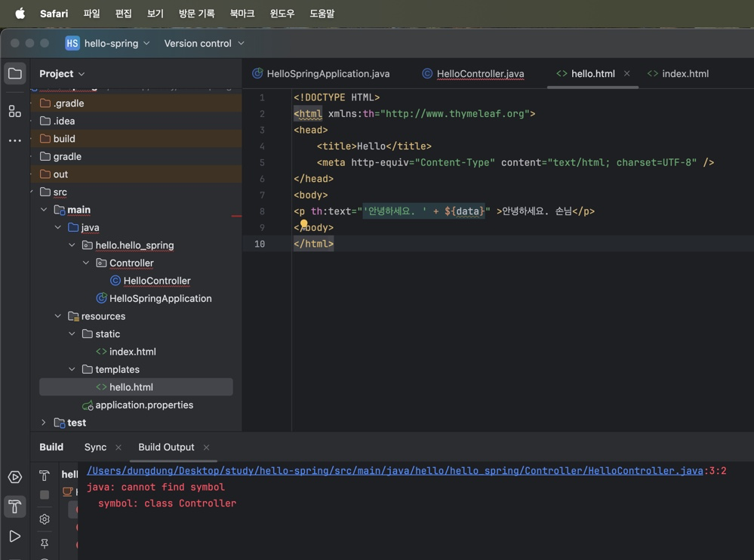Open the hello-spring project dropdown
The image size is (754, 560).
[x=117, y=43]
